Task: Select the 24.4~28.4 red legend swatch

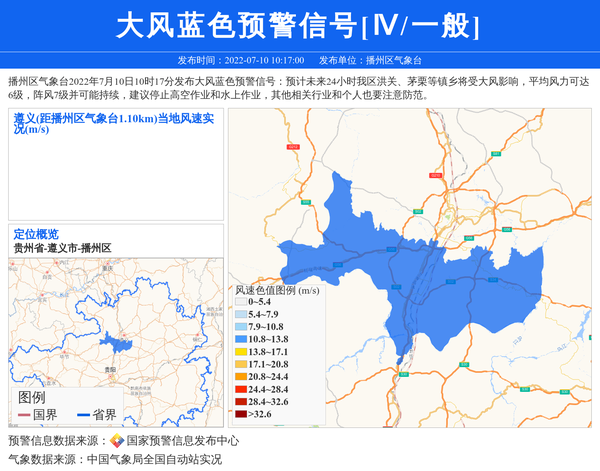Action: point(240,388)
